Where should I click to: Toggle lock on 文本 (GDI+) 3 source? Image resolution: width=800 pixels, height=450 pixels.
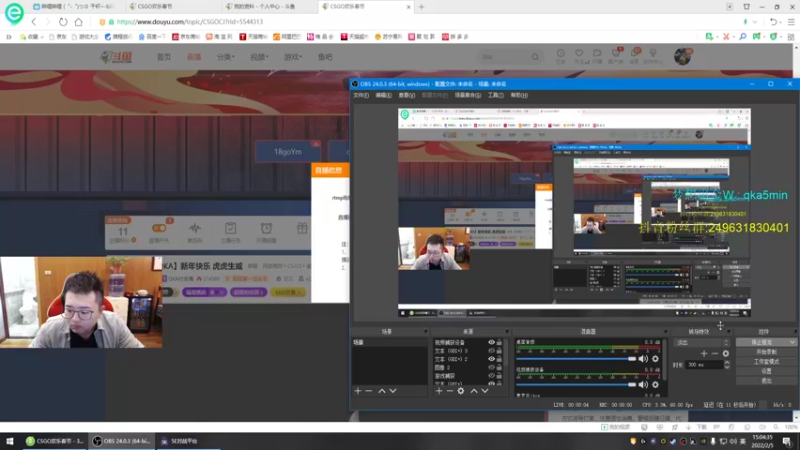pyautogui.click(x=499, y=351)
